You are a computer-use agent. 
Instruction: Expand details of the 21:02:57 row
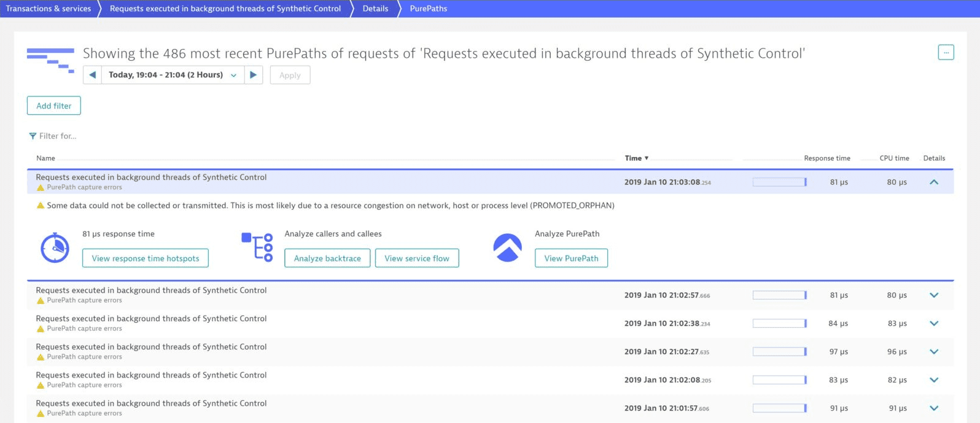[x=934, y=295]
